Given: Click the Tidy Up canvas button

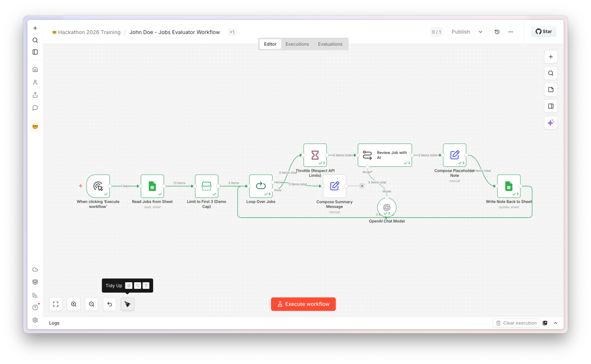Looking at the screenshot, I should pos(127,304).
